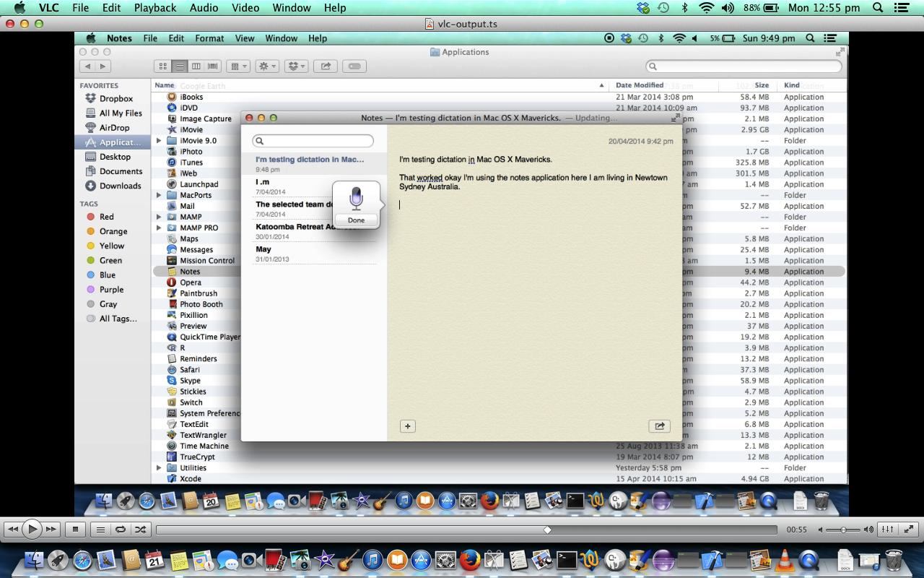Click the dictation microphone icon
This screenshot has height=578, width=924.
(x=356, y=198)
